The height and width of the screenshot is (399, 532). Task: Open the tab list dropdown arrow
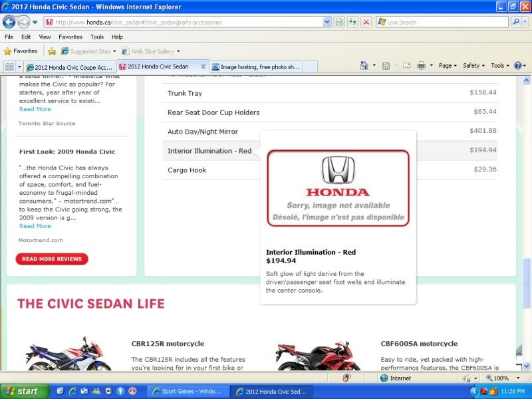19,67
